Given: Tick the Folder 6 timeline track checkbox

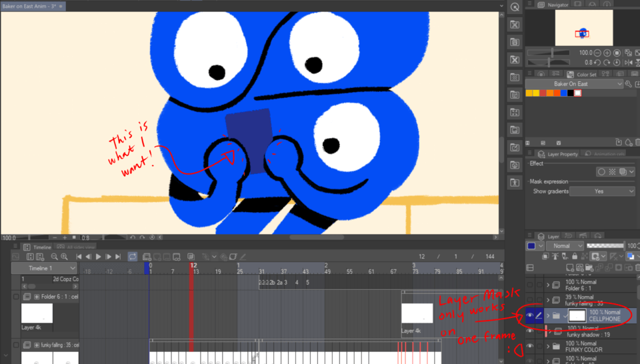Looking at the screenshot, I should 16,297.
